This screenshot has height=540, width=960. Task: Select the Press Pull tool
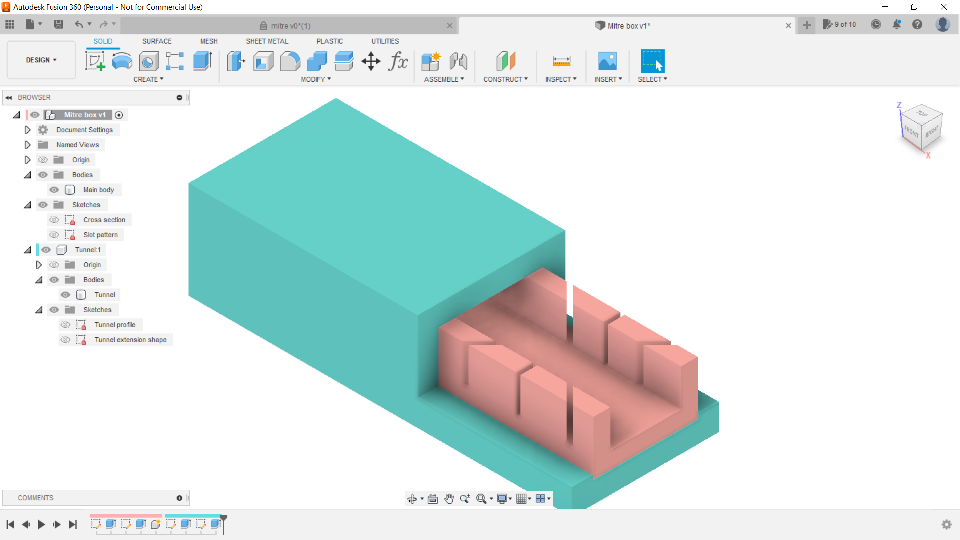236,62
